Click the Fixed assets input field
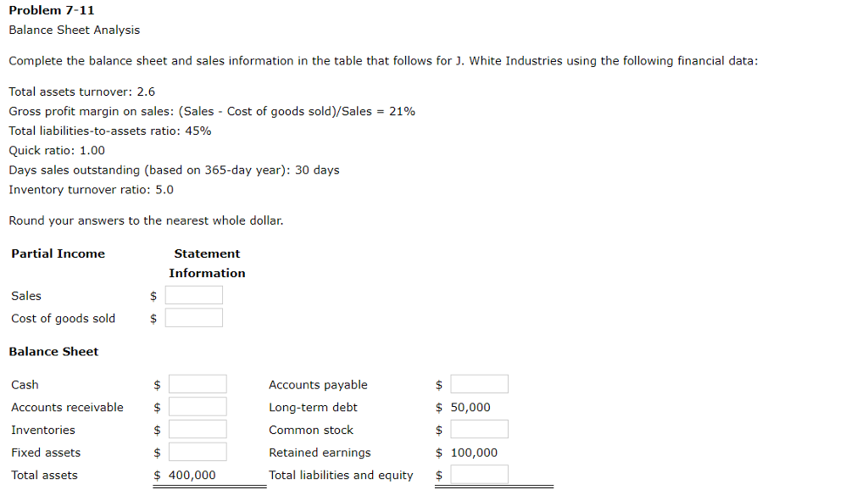Viewport: 868px width, 501px height. 198,452
